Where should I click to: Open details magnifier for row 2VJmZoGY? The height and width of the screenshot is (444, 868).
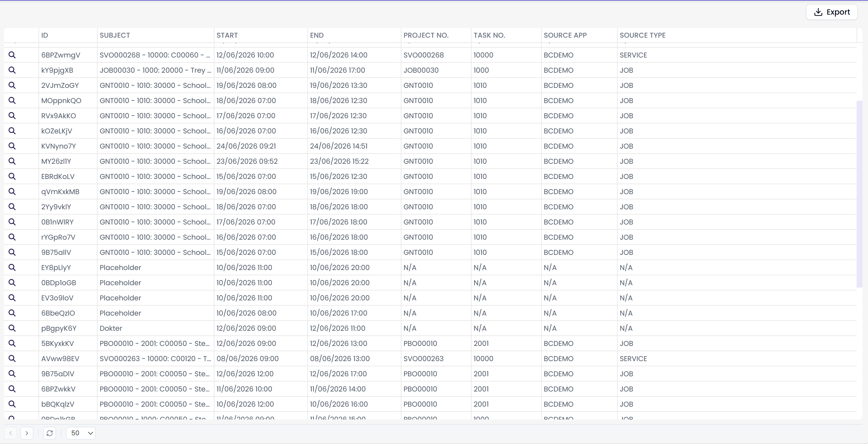click(12, 85)
